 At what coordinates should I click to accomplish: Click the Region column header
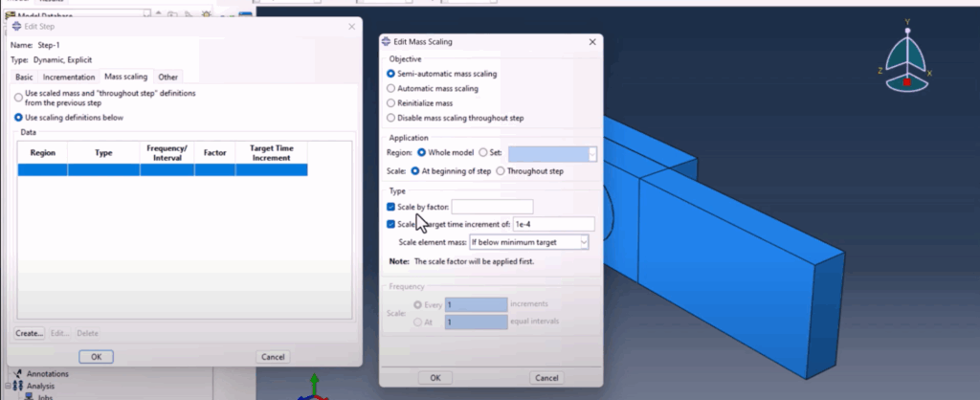click(42, 153)
